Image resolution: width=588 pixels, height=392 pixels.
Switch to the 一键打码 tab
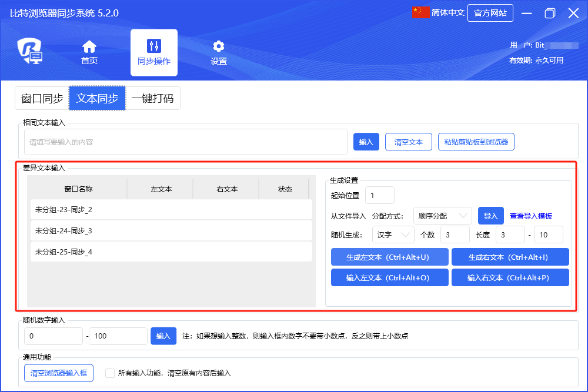[x=152, y=98]
